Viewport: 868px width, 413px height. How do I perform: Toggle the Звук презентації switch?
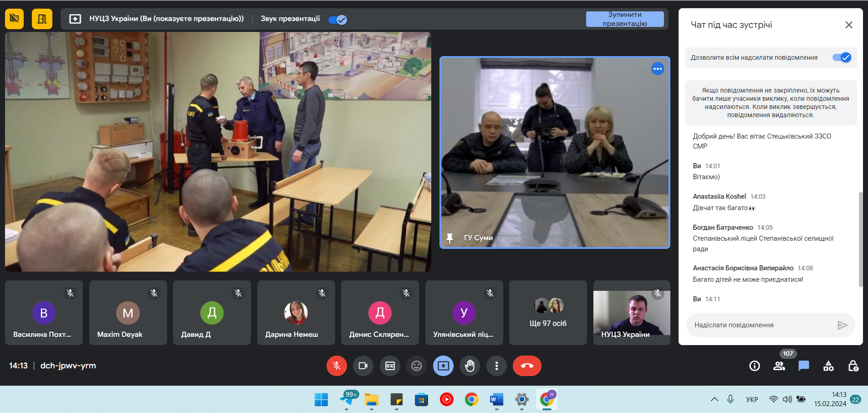(x=337, y=20)
